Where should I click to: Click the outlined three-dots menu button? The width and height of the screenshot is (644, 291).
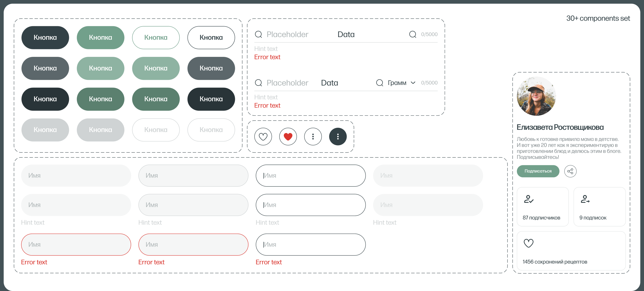point(313,137)
